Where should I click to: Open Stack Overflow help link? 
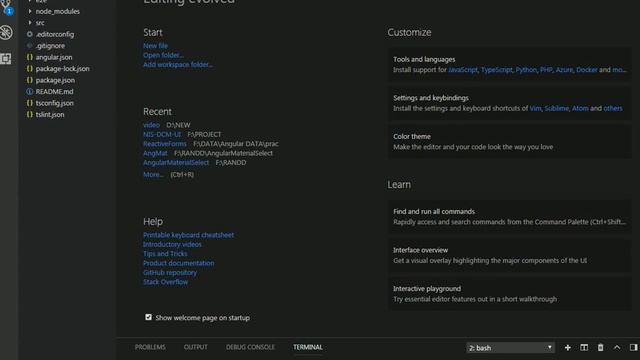pos(166,282)
